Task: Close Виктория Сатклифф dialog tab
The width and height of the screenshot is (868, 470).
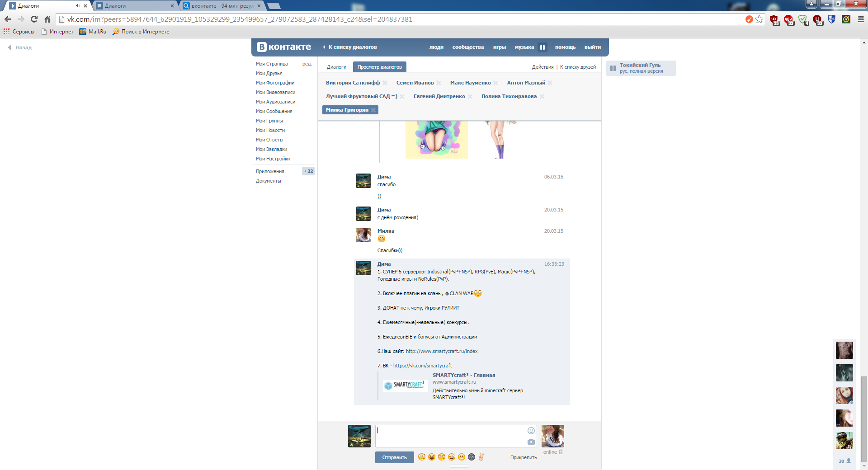Action: coord(385,83)
